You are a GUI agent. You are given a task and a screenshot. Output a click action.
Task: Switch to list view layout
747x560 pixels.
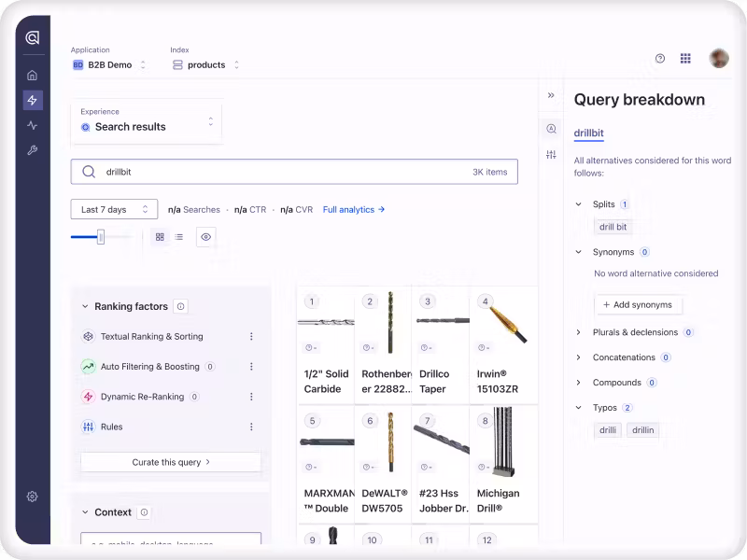click(x=179, y=237)
